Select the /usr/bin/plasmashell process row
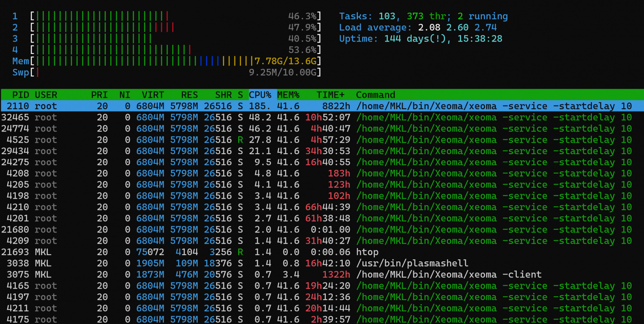644x324 pixels. (165, 263)
